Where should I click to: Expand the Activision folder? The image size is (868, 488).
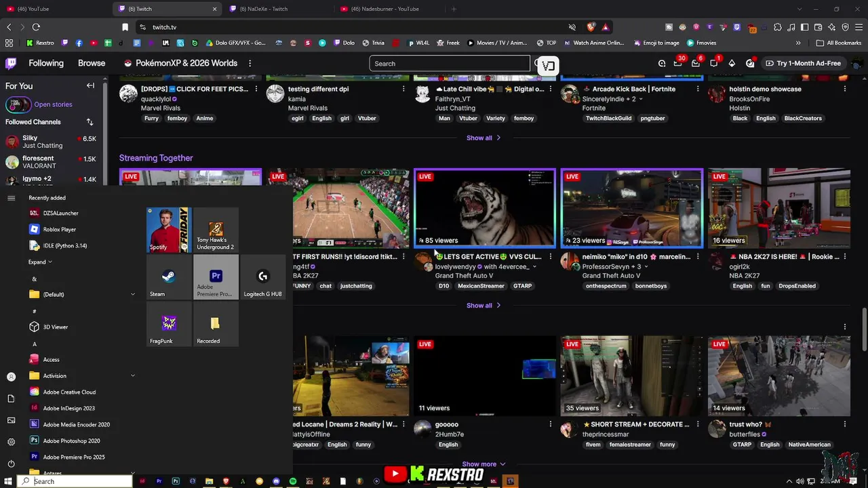click(x=133, y=375)
